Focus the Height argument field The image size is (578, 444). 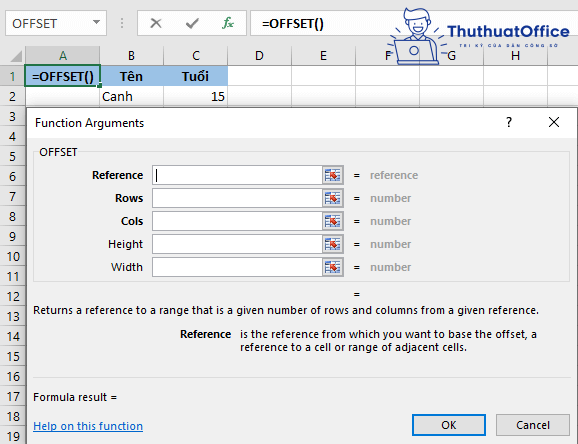point(237,244)
